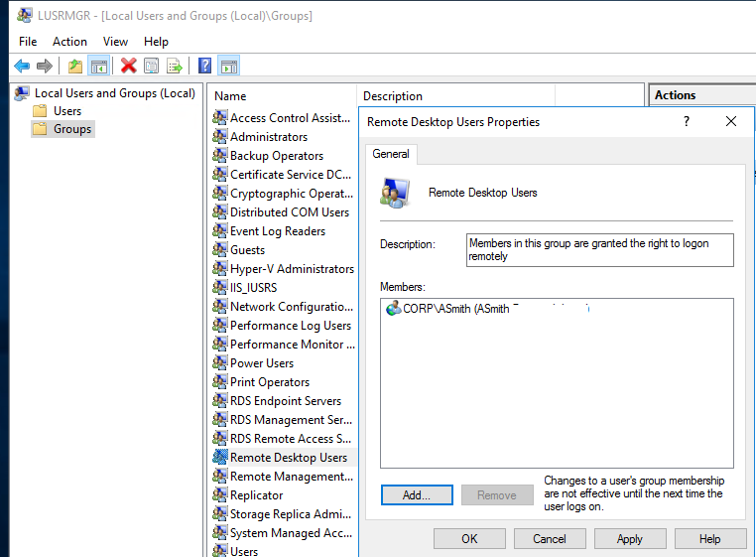Image resolution: width=756 pixels, height=557 pixels.
Task: Click the Users folder icon in tree
Action: click(x=40, y=111)
